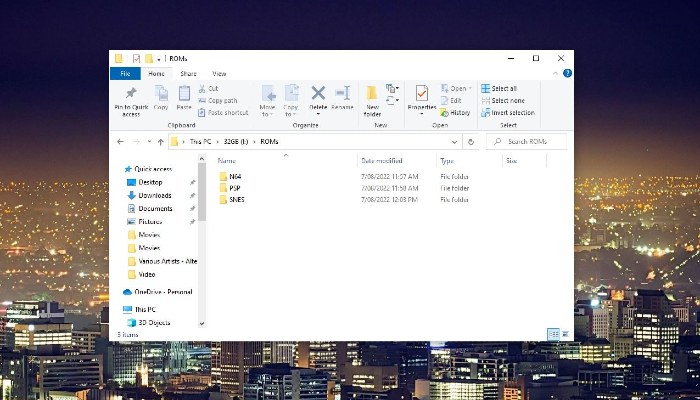Open the Move to dropdown
Viewport: 700px width, 400px height.
268,101
